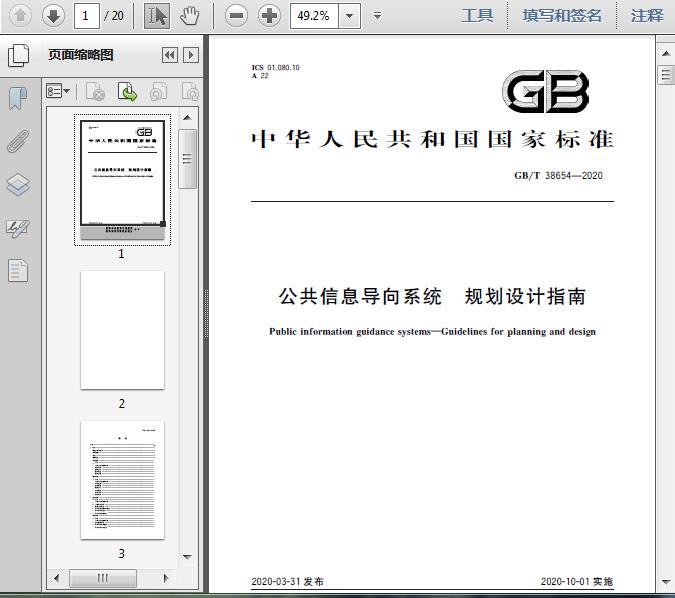Open thumbnail options menu dropdown
This screenshot has height=598, width=675.
[58, 91]
